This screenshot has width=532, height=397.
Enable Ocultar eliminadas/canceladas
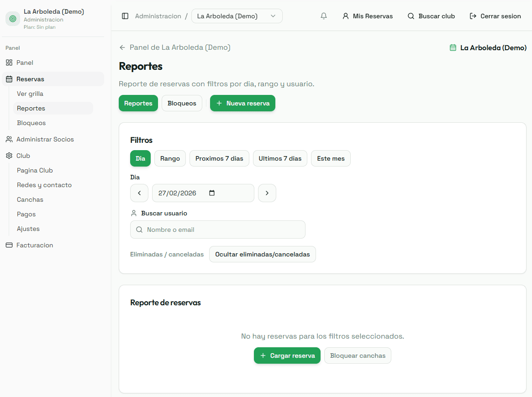pos(262,254)
